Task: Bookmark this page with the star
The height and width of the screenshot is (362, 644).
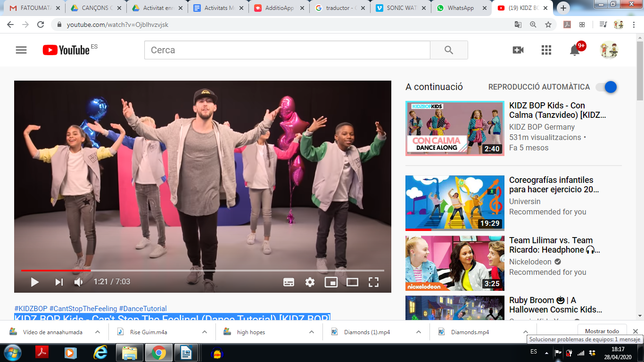Action: tap(548, 25)
